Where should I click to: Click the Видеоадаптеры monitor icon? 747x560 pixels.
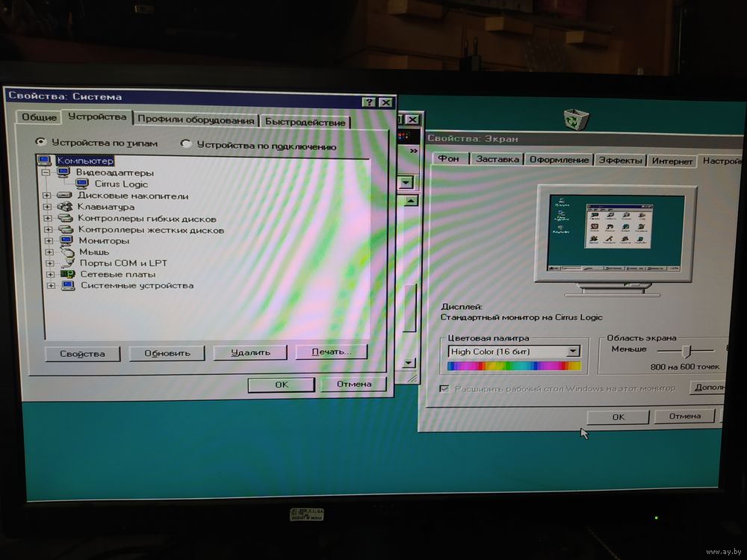[x=63, y=172]
